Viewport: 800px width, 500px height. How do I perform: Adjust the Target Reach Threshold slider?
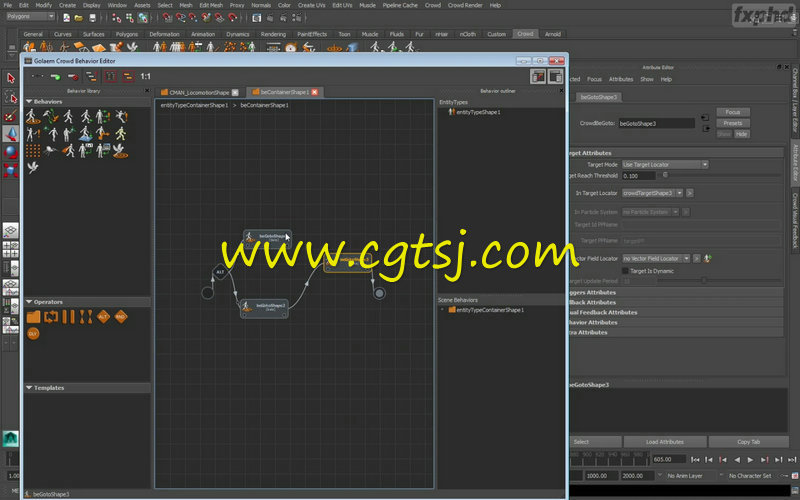665,175
